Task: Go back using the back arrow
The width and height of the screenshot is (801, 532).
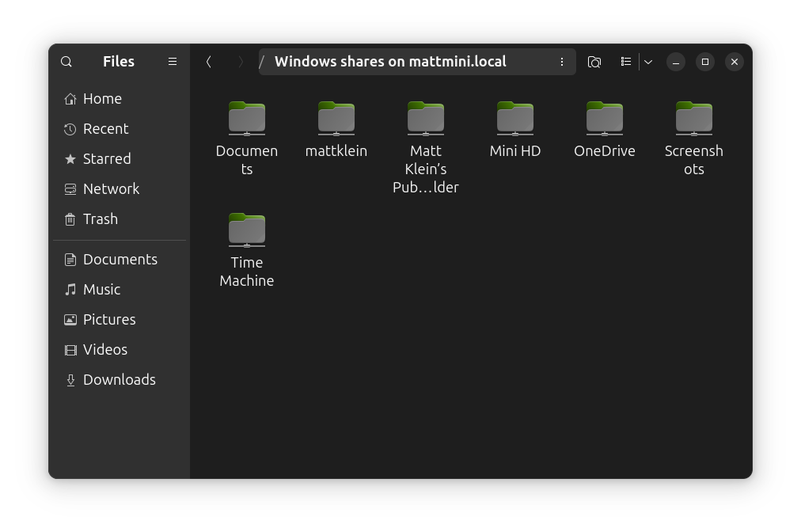Action: point(209,62)
